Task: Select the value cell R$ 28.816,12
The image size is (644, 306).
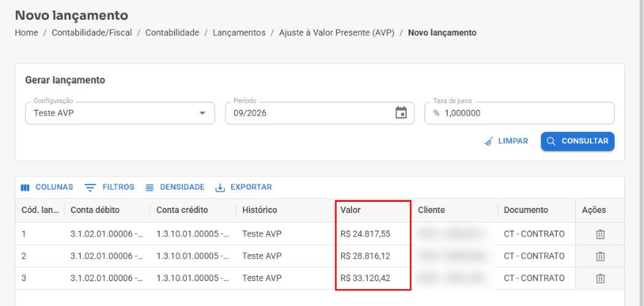Action: point(373,256)
